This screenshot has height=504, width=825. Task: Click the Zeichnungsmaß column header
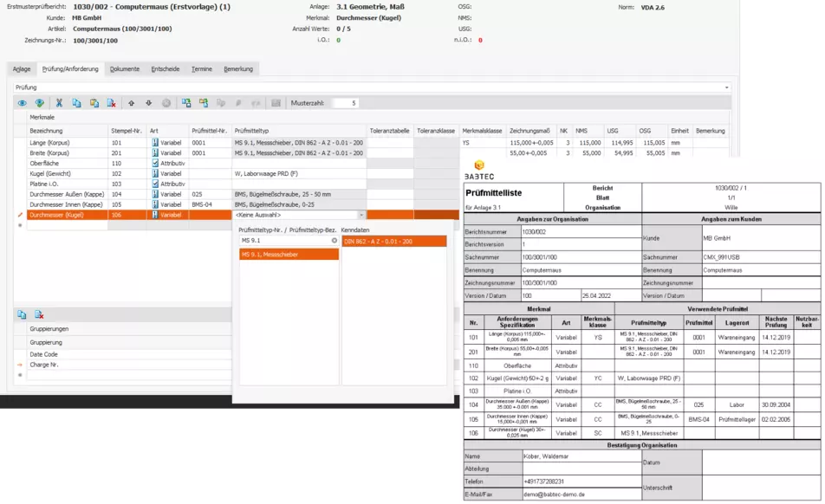click(x=529, y=131)
